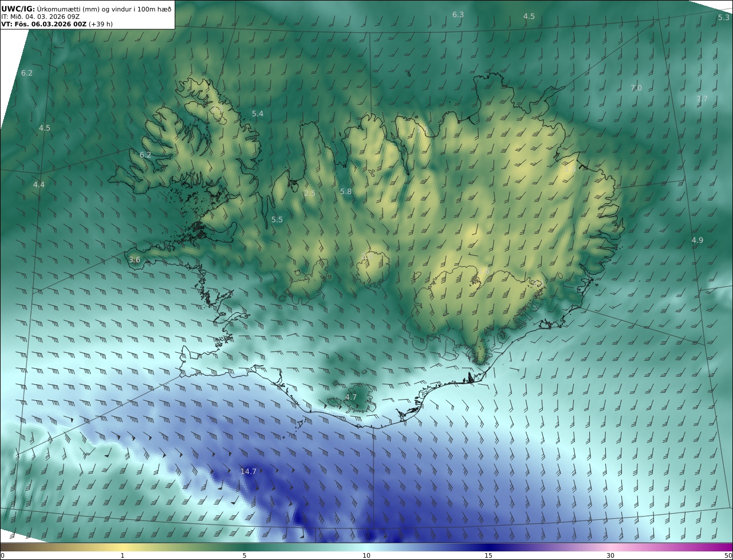The width and height of the screenshot is (733, 560).
Task: Click the colorbar tick label 0
Action: point(2,555)
